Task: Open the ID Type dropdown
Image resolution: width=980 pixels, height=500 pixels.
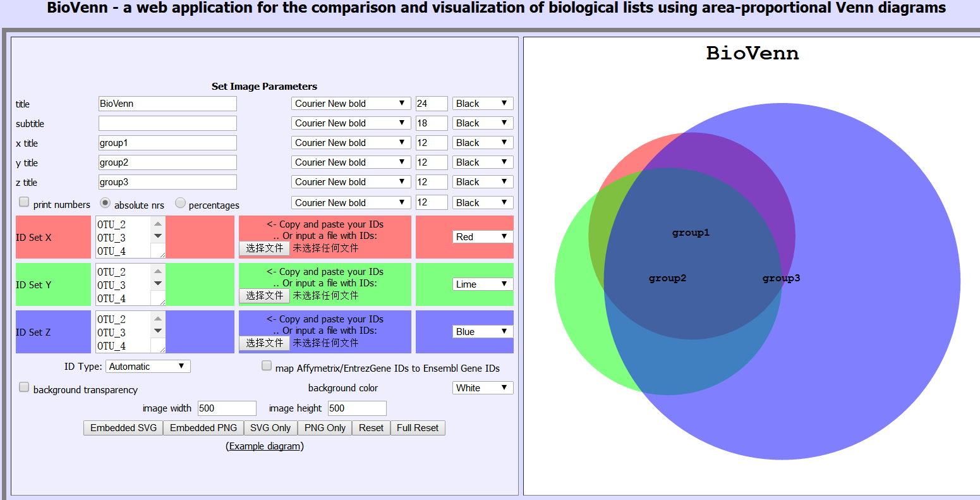Action: (x=147, y=366)
